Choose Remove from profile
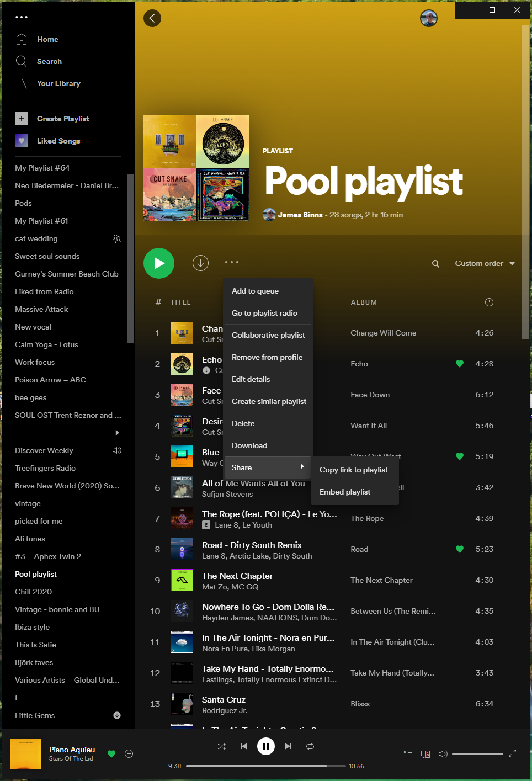The image size is (532, 781). click(268, 357)
